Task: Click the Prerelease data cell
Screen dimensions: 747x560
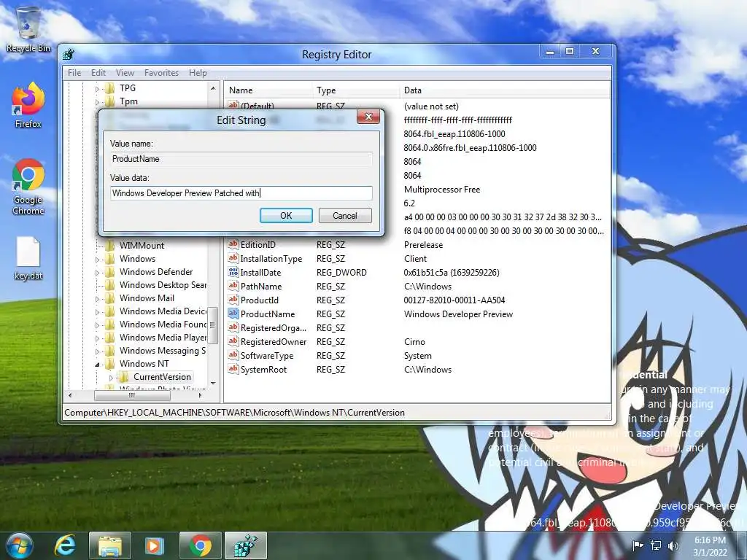Action: pos(423,245)
